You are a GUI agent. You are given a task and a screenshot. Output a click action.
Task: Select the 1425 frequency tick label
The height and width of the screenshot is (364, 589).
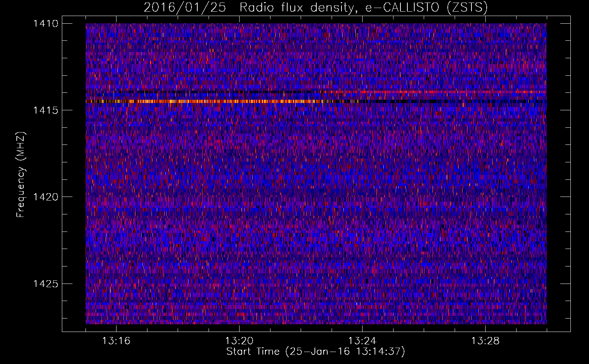click(46, 284)
